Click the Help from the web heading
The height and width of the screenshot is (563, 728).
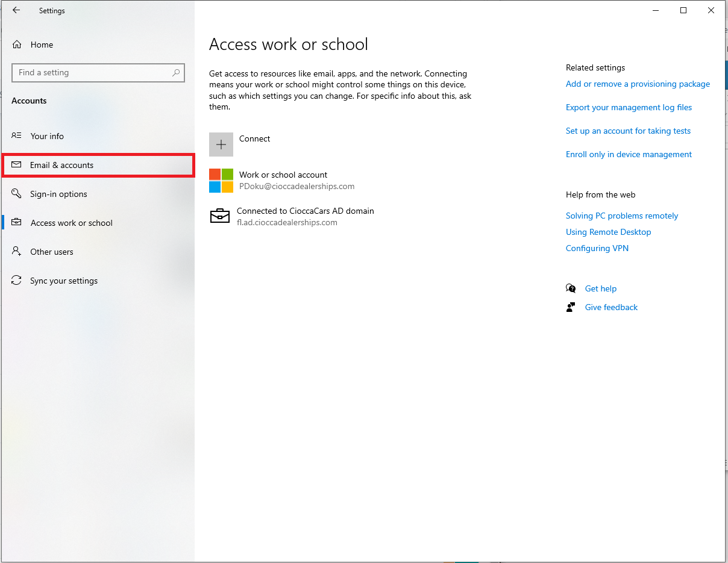600,194
